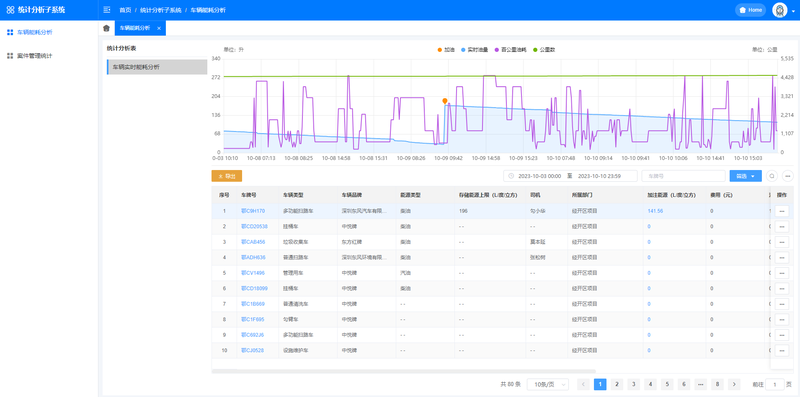
Task: Click the 案件管理统计 sidebar grid icon
Action: click(x=10, y=56)
